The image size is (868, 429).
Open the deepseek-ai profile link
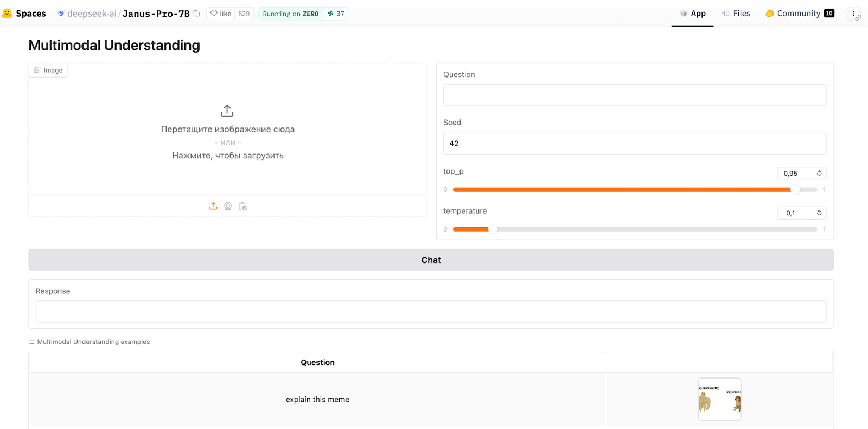coord(91,14)
